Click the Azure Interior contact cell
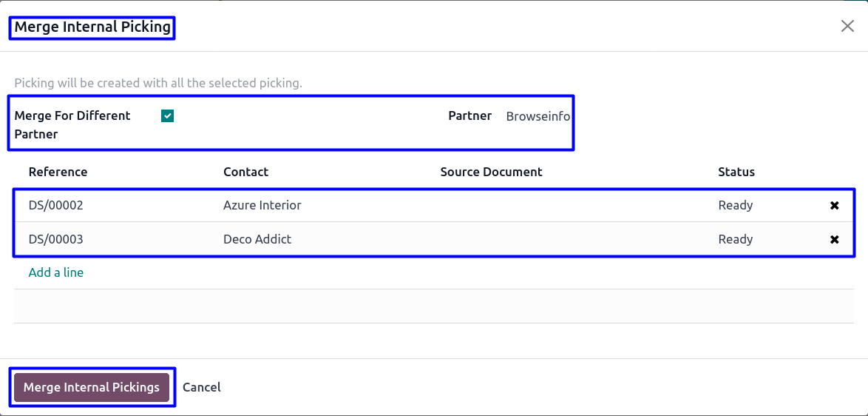The width and height of the screenshot is (868, 416). [x=262, y=205]
